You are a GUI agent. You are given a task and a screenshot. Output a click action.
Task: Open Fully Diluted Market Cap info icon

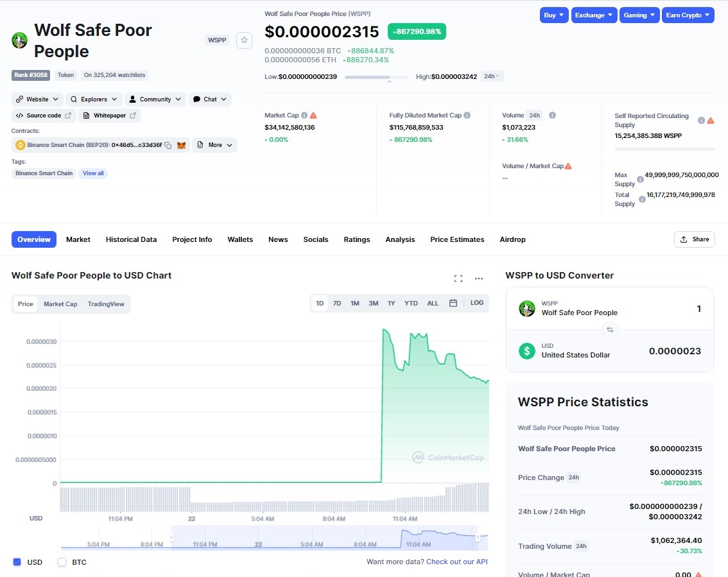[x=467, y=115]
